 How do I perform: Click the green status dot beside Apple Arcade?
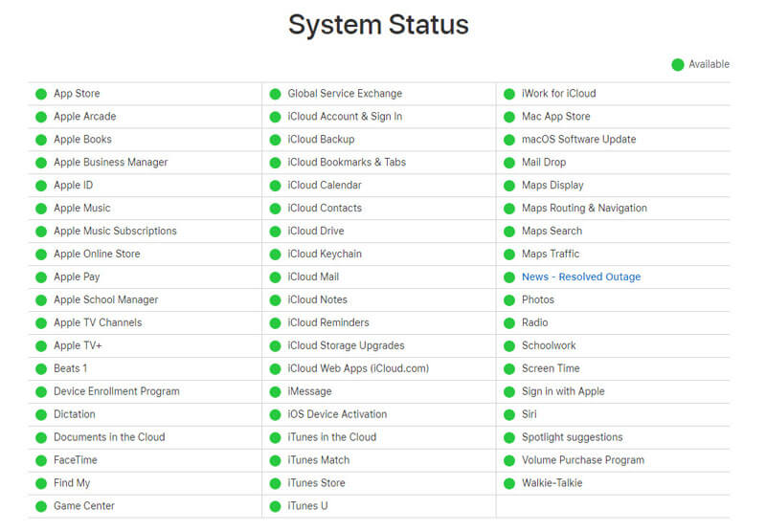click(x=41, y=117)
